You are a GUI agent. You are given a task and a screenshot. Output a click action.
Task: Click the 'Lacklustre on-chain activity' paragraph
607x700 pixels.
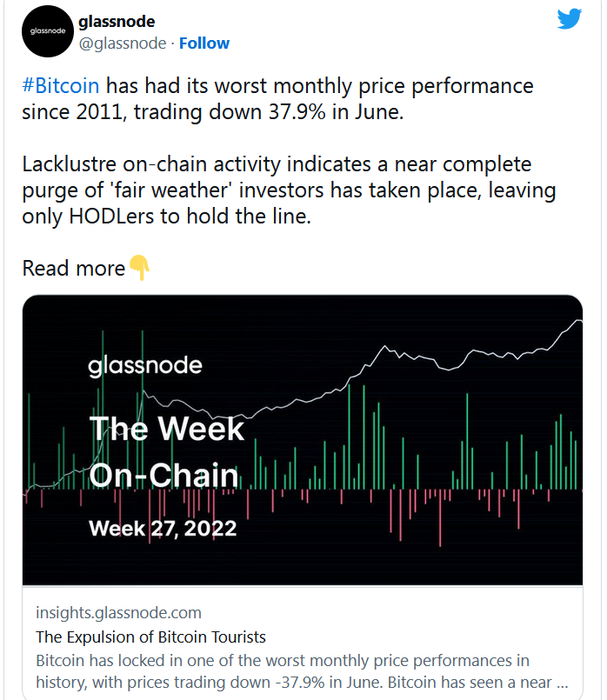click(x=289, y=190)
